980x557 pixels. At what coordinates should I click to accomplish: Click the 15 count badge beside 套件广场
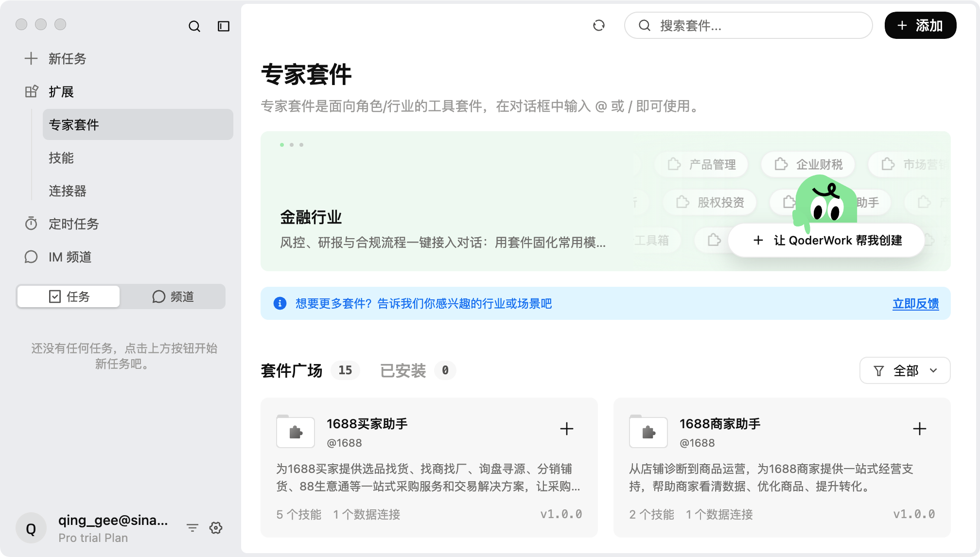point(345,370)
